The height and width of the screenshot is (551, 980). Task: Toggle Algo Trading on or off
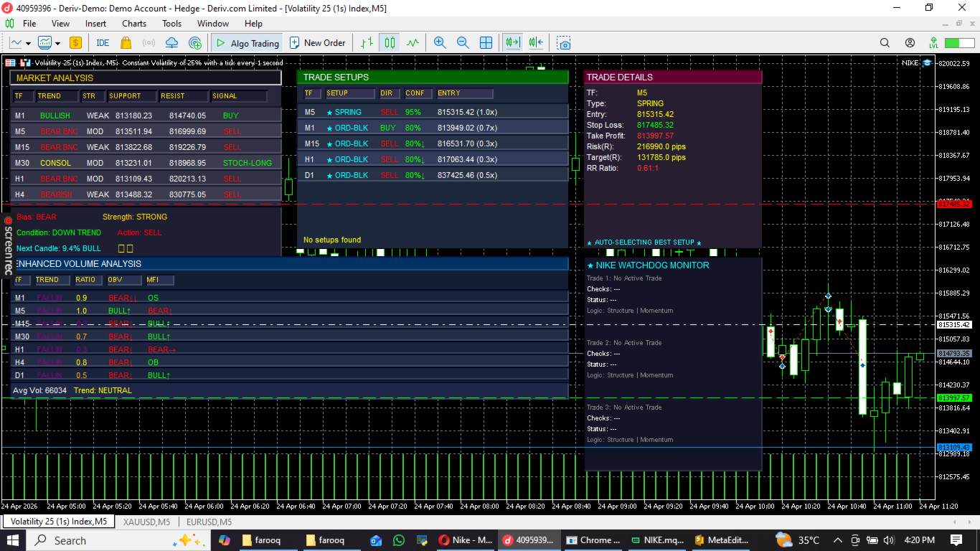(x=246, y=43)
